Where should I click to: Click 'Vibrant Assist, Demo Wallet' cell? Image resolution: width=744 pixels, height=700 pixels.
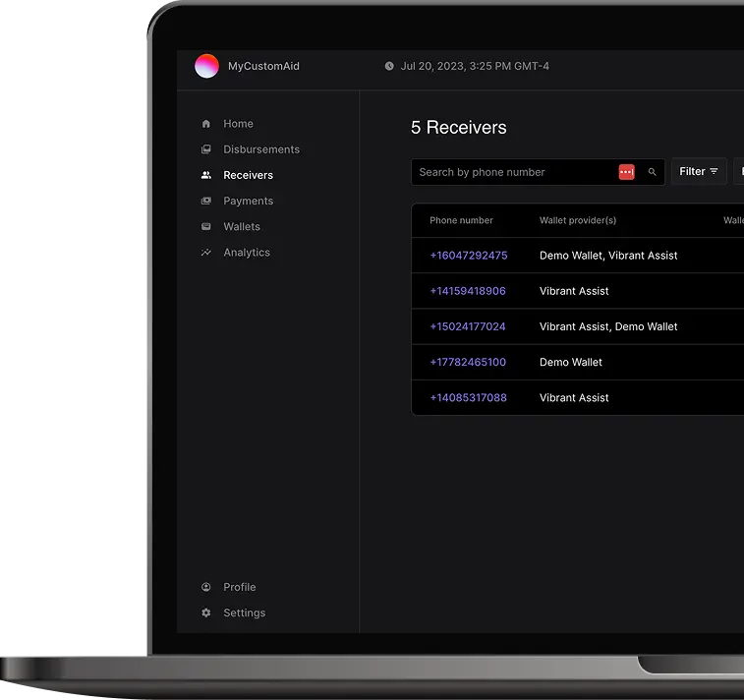(608, 326)
